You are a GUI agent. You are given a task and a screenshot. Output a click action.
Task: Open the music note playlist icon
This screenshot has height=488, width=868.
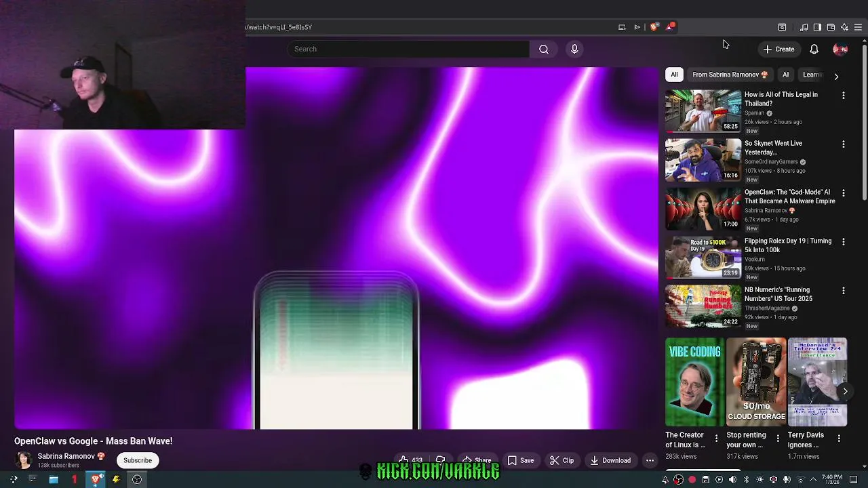tap(804, 27)
